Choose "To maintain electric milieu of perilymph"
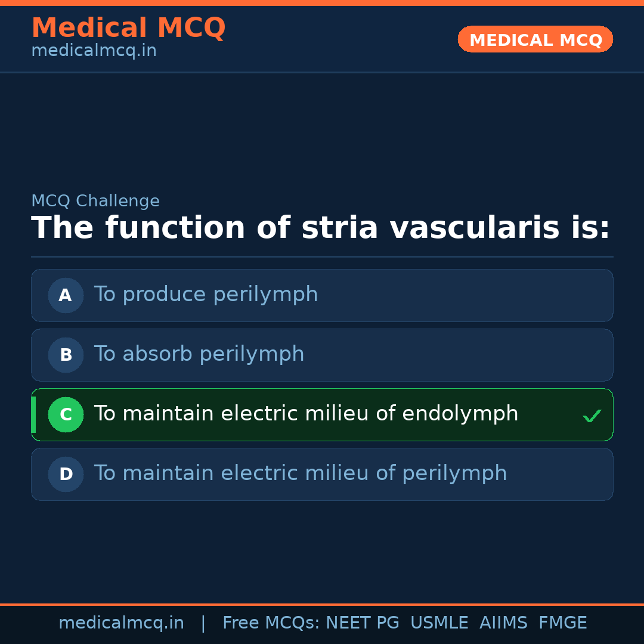Screen dimensions: 644x644 301,473
